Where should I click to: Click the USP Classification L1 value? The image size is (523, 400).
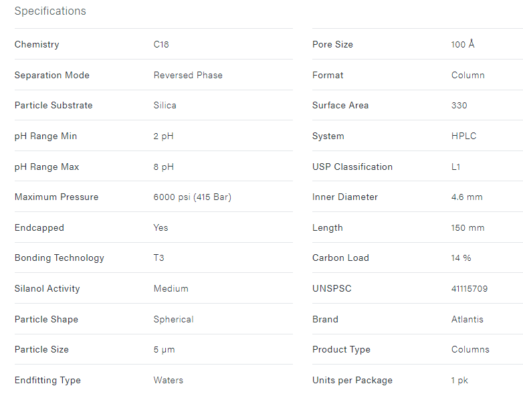(456, 167)
